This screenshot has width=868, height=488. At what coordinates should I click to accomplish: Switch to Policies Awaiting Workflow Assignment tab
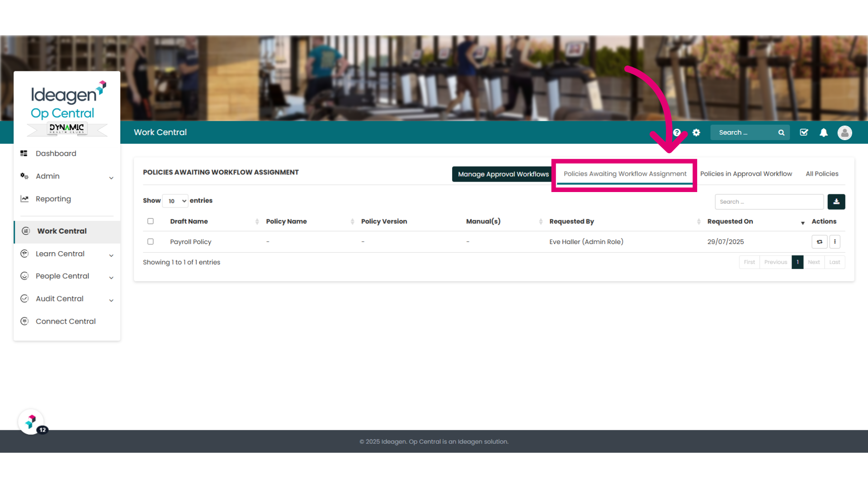(625, 174)
